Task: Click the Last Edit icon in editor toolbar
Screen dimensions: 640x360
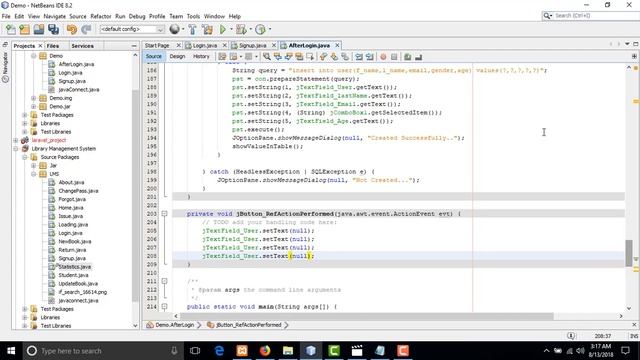Action: (222, 57)
